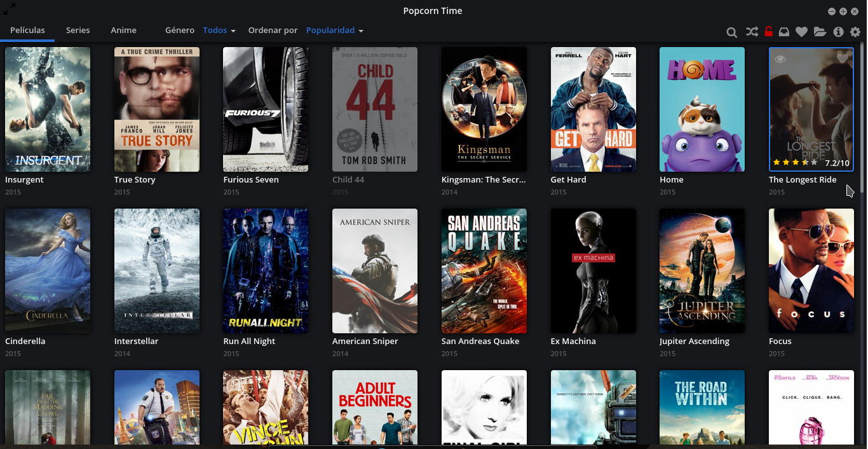The width and height of the screenshot is (868, 449).
Task: Click the 'Run All Night' title text
Action: pos(249,342)
